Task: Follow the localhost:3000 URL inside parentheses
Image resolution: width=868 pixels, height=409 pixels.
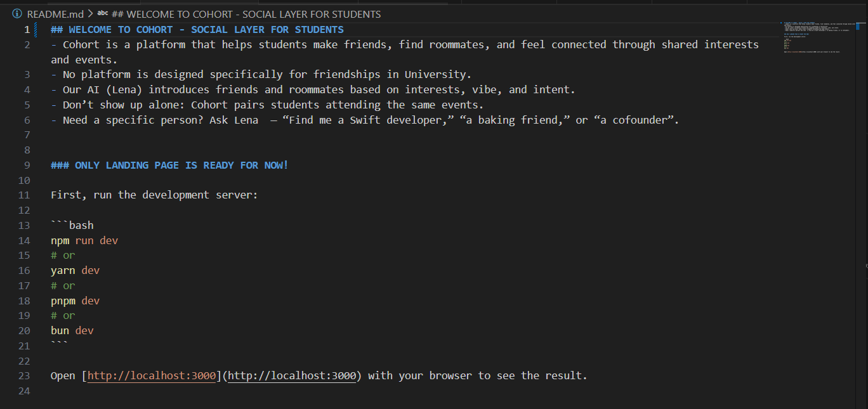Action: click(292, 376)
